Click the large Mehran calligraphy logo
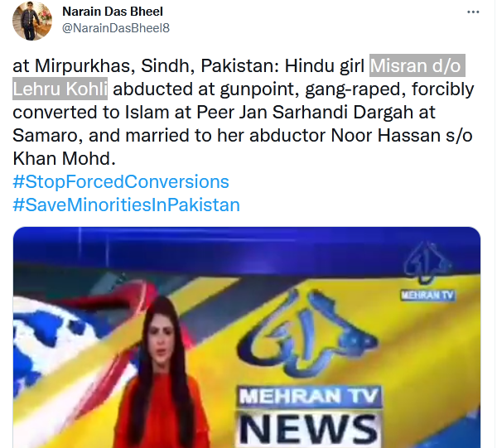Screen dimensions: 497x448 306,335
